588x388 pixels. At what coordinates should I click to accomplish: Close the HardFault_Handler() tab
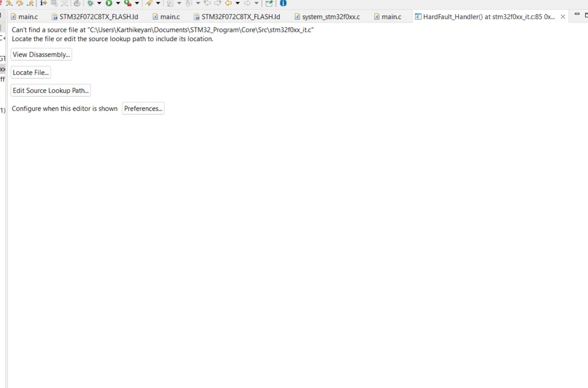click(x=563, y=16)
